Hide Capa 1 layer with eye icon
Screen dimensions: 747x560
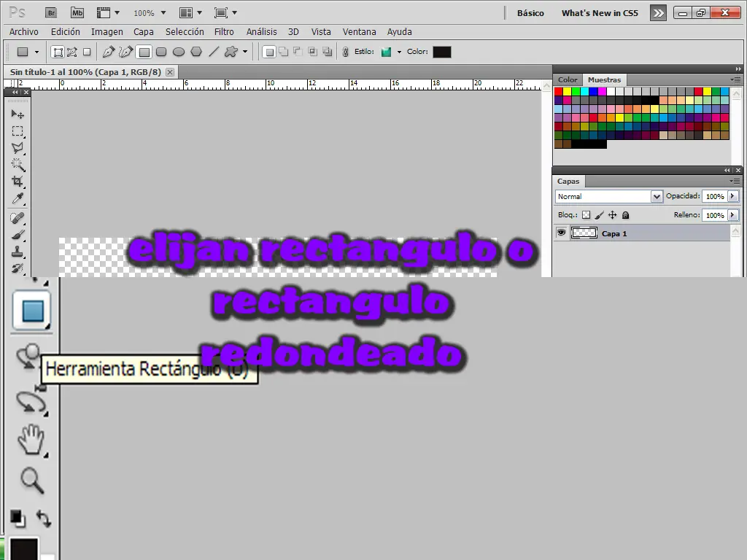[561, 233]
